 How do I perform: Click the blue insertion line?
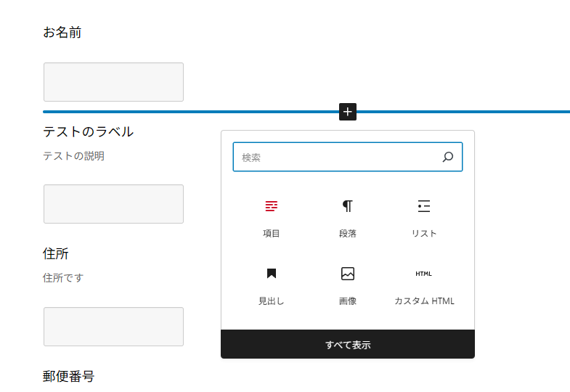190,112
